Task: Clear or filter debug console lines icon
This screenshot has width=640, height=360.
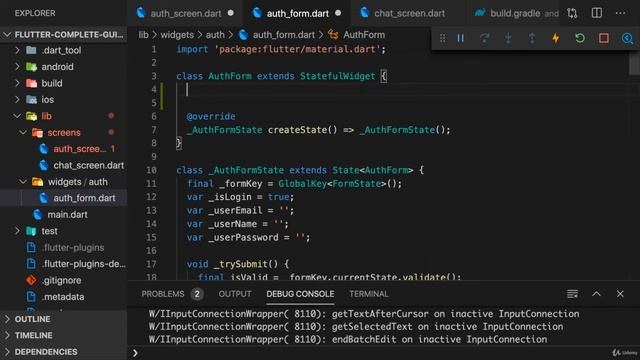Action: (x=572, y=294)
